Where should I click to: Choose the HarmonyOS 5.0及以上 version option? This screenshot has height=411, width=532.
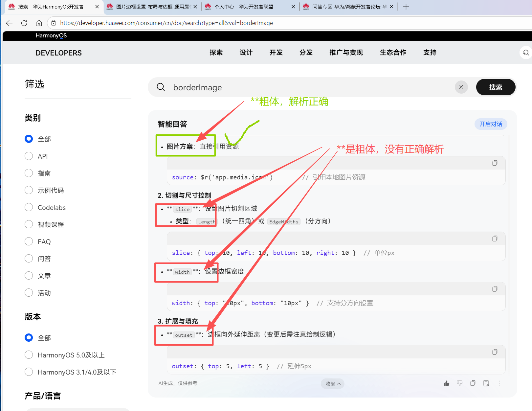29,355
